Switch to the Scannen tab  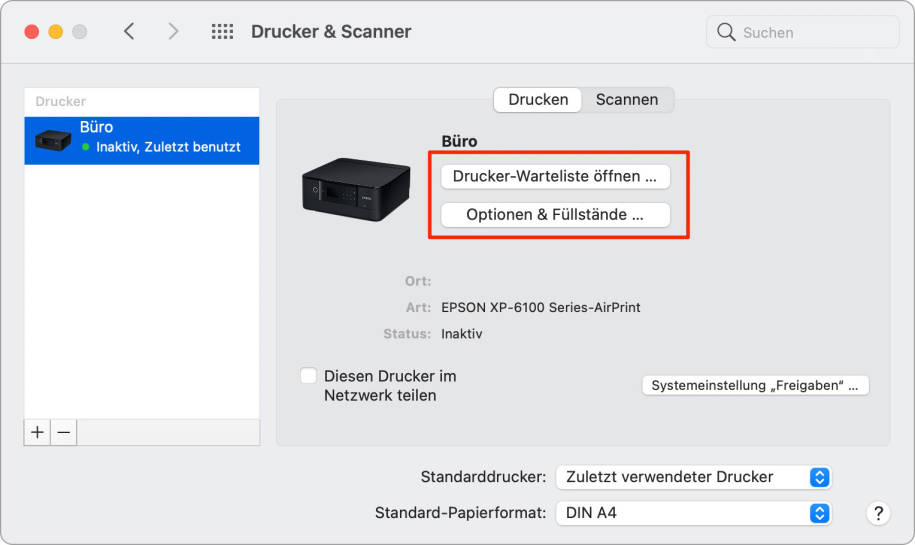tap(627, 100)
